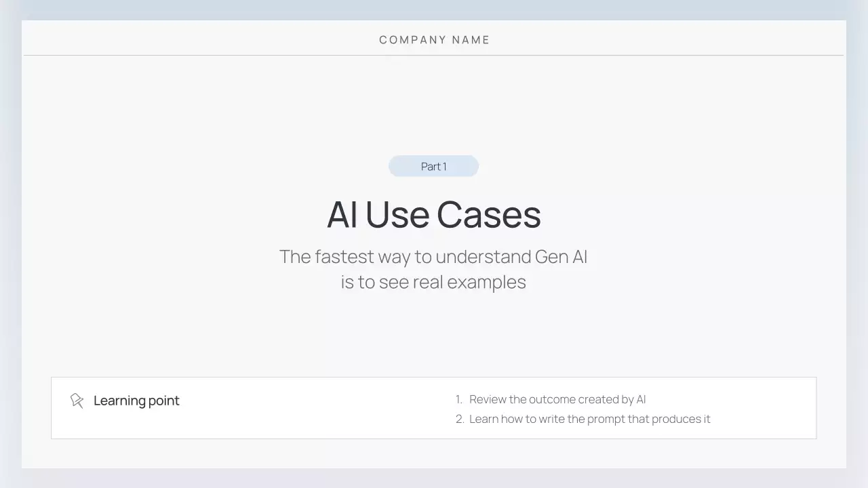Click the word Use in the main title

(x=397, y=215)
